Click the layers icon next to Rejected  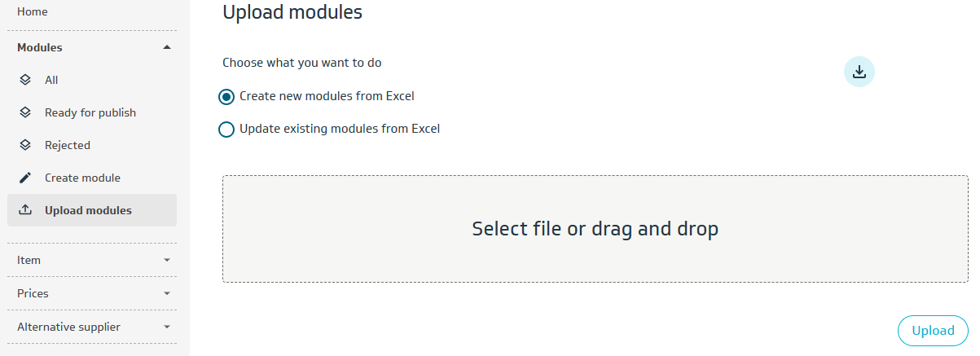point(25,145)
